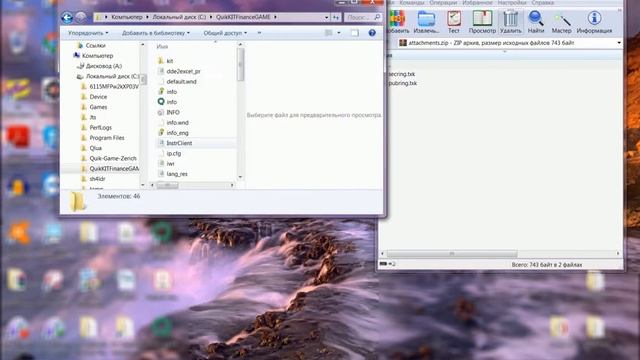Select the kit folder in the file list
This screenshot has height=360, width=640.
pyautogui.click(x=170, y=61)
